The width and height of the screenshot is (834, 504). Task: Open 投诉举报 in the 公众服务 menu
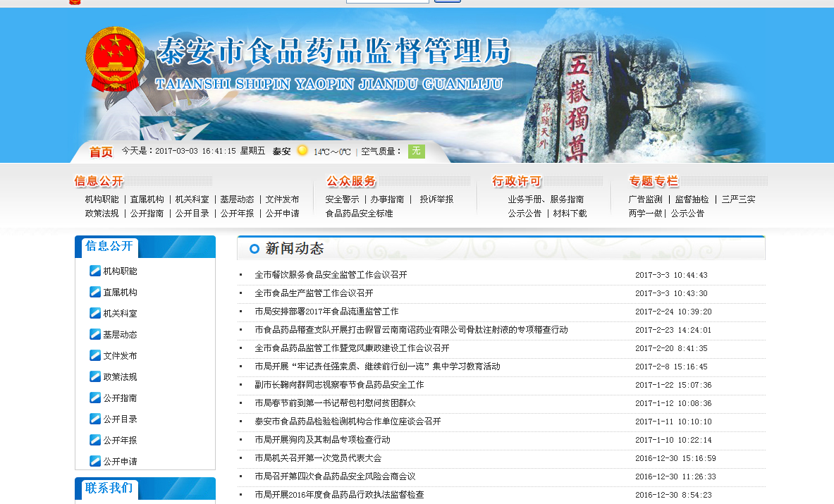coord(436,199)
